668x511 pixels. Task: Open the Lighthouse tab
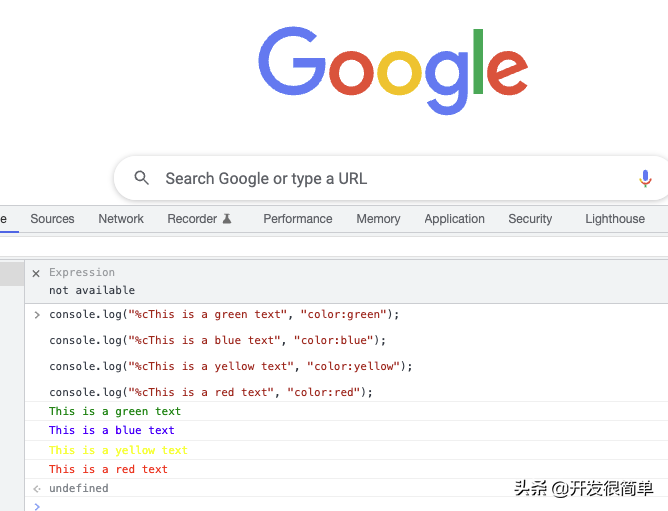pyautogui.click(x=615, y=219)
